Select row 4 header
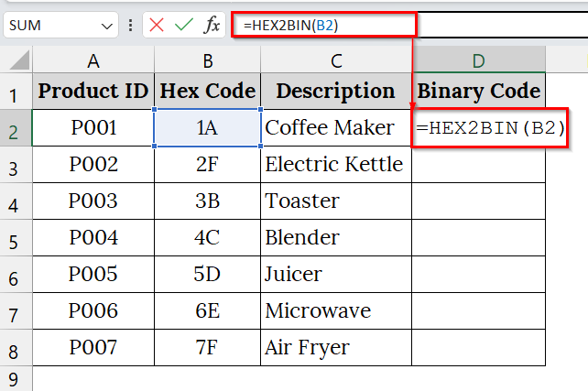 (16, 201)
